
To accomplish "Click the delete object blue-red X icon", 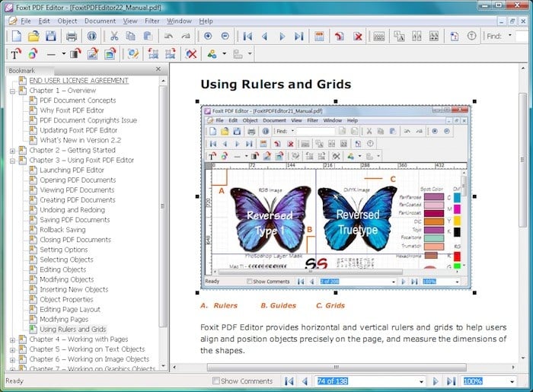I will (191, 54).
